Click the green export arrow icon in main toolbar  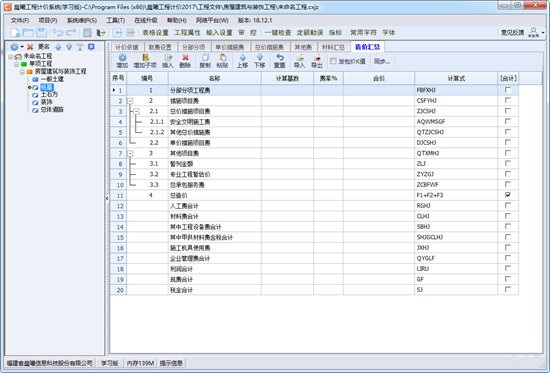point(101,33)
